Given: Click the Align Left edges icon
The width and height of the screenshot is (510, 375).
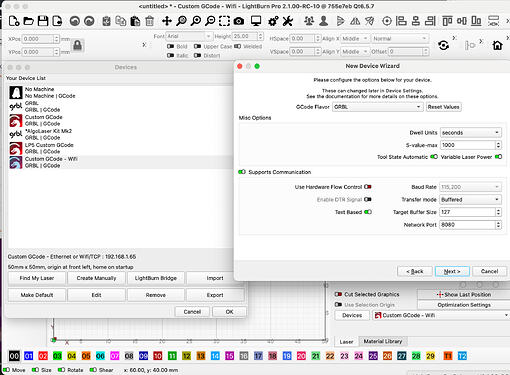Looking at the screenshot, I should point(401,21).
